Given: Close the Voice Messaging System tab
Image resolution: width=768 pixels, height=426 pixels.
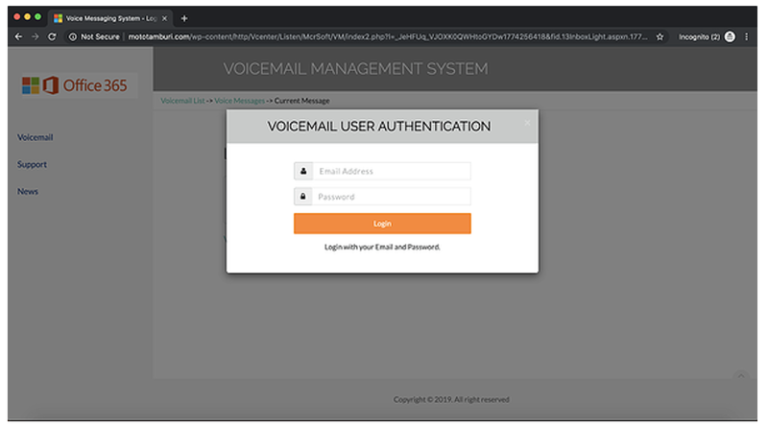Looking at the screenshot, I should (x=165, y=19).
